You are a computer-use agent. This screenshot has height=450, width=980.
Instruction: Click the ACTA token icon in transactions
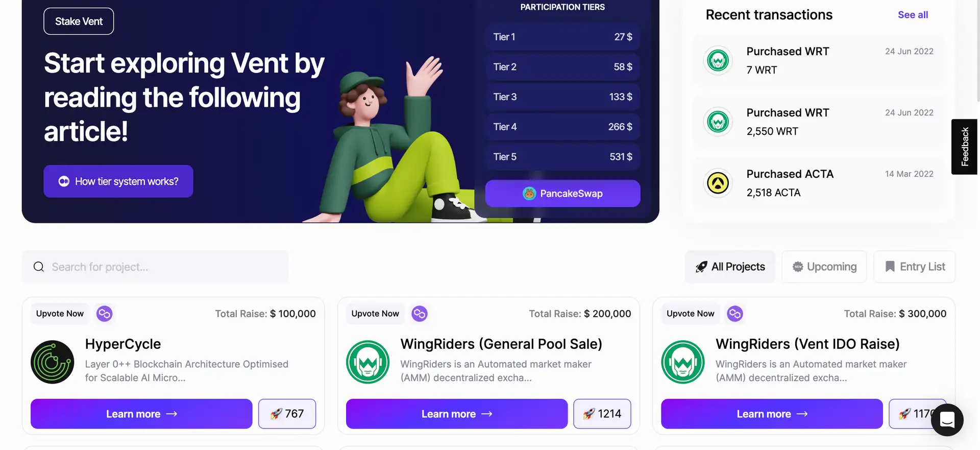(718, 183)
